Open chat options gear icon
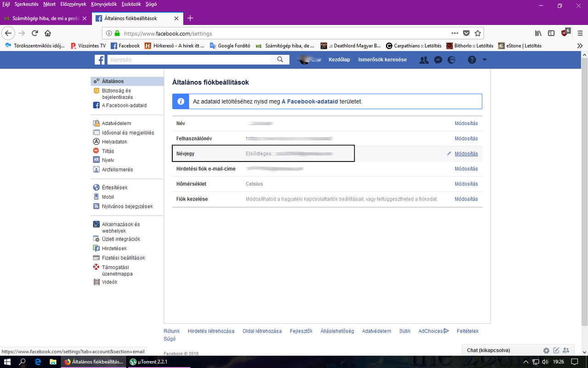The height and width of the screenshot is (368, 588). 546,351
